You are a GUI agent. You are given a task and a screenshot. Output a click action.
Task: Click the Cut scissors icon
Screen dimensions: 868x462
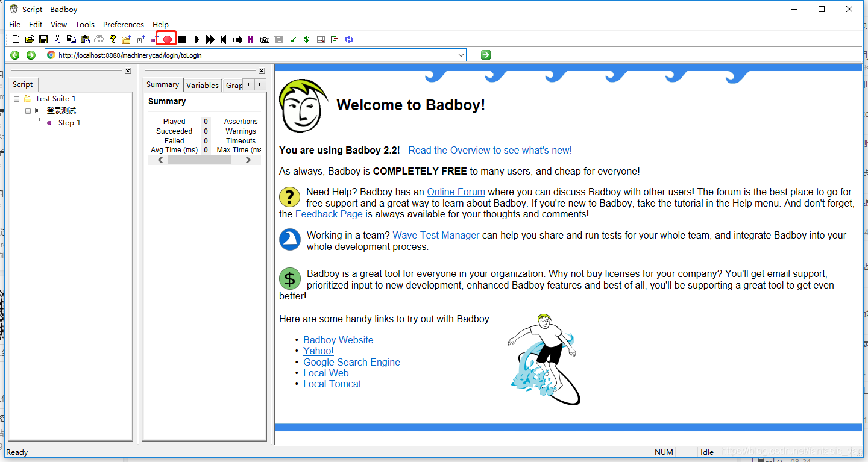coord(57,39)
